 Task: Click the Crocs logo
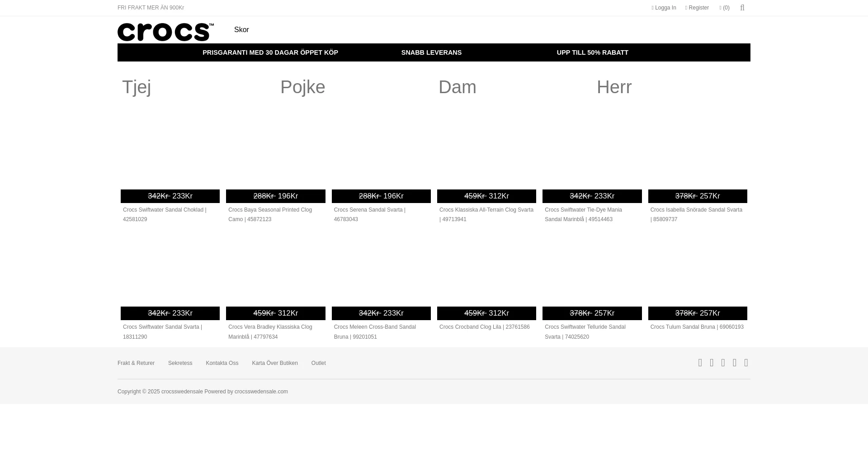(x=165, y=32)
